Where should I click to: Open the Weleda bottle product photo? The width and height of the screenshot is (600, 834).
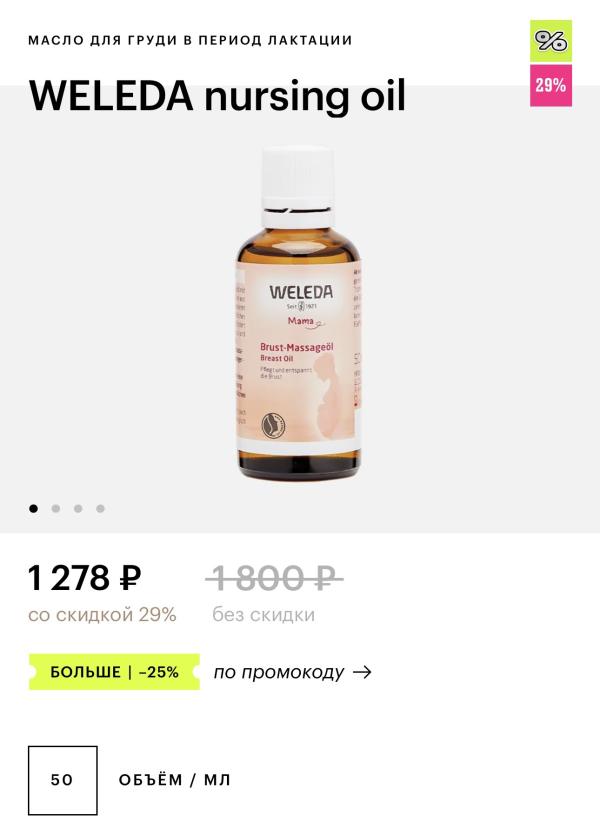click(299, 313)
